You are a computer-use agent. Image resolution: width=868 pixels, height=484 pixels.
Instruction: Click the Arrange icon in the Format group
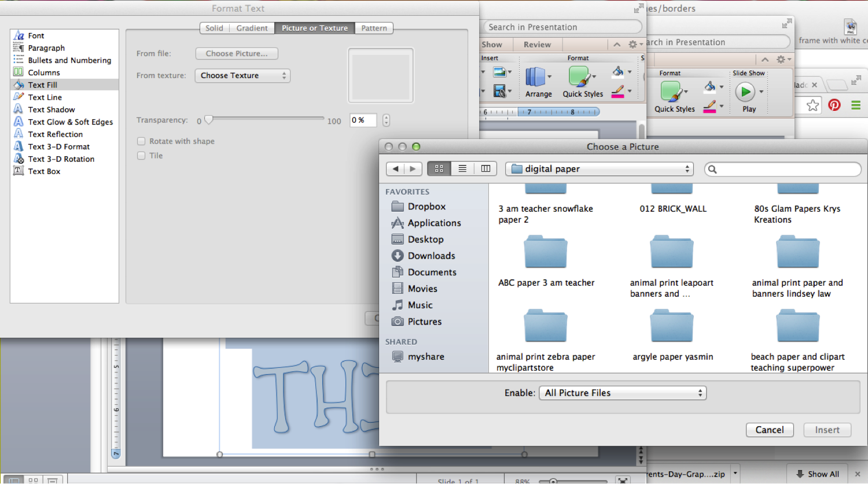538,81
